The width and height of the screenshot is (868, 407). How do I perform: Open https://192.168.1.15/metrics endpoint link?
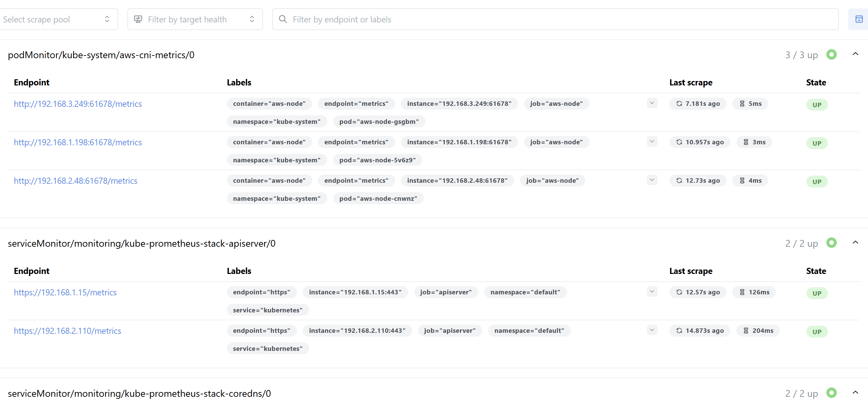point(65,292)
